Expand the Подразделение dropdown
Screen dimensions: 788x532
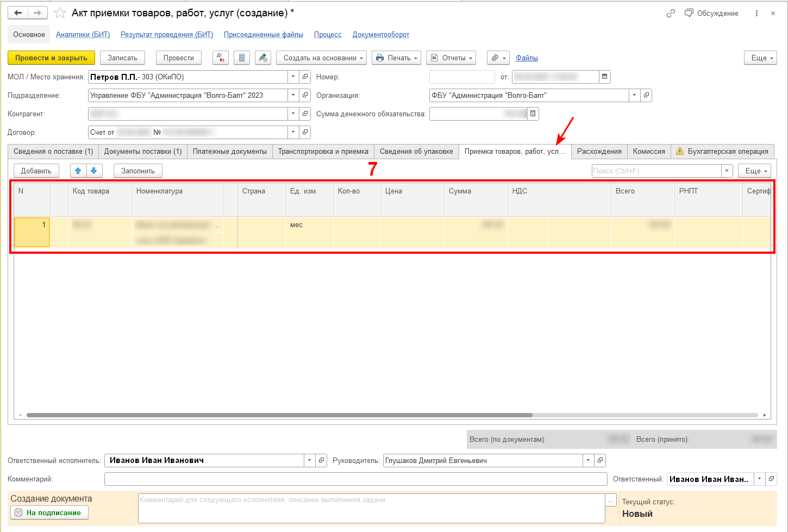point(293,95)
